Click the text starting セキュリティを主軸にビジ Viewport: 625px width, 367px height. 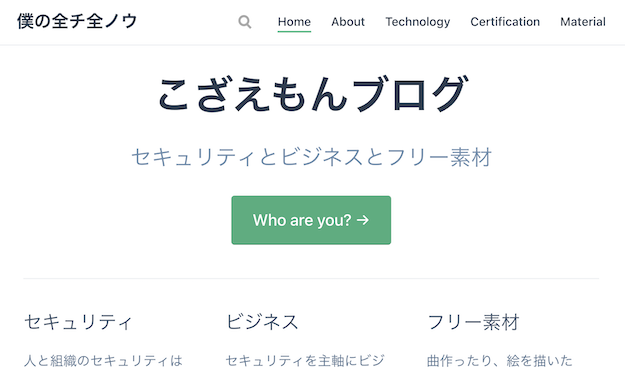tap(305, 361)
